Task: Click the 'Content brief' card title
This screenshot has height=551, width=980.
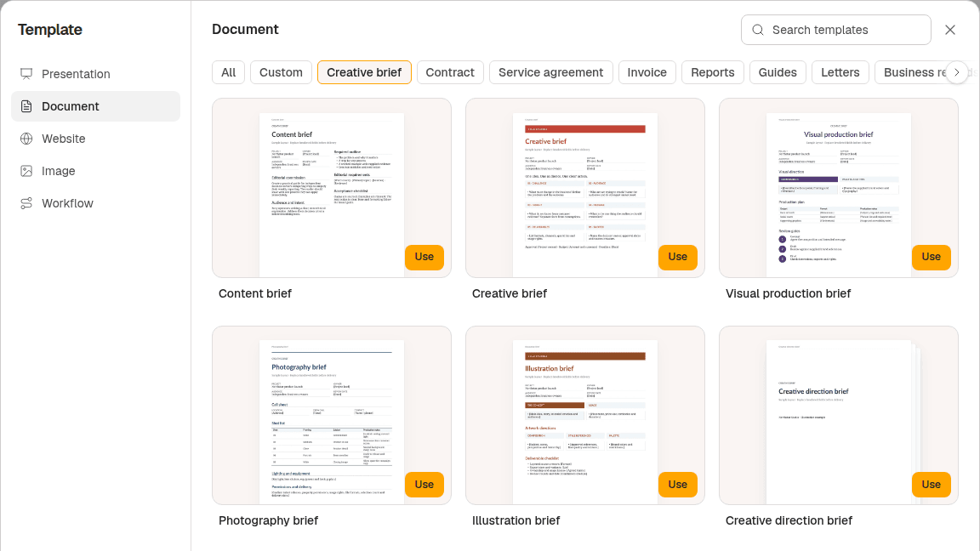Action: tap(255, 293)
